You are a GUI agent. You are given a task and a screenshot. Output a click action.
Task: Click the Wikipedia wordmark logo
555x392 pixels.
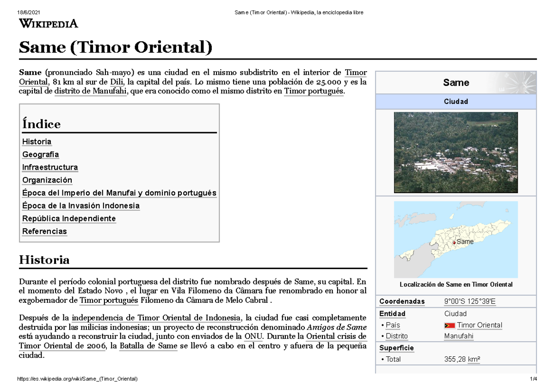pyautogui.click(x=48, y=24)
